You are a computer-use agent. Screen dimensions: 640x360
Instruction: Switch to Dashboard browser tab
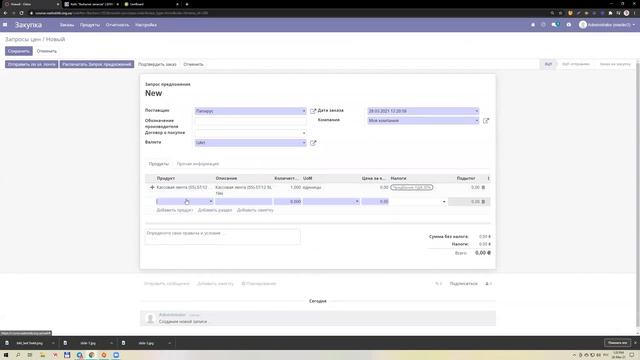[150, 4]
